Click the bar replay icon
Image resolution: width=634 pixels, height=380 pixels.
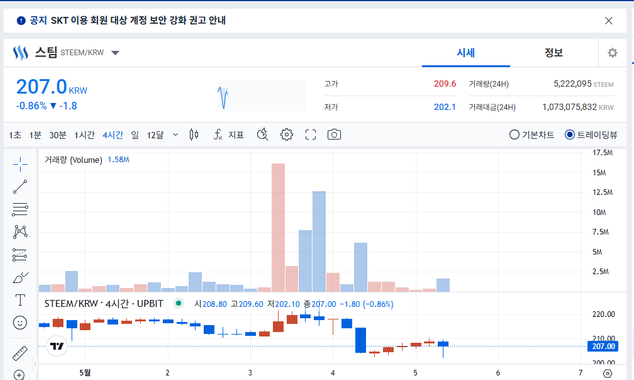click(263, 135)
